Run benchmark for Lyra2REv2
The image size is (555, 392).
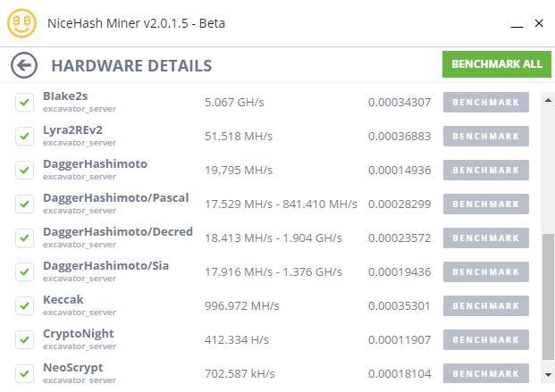click(486, 137)
